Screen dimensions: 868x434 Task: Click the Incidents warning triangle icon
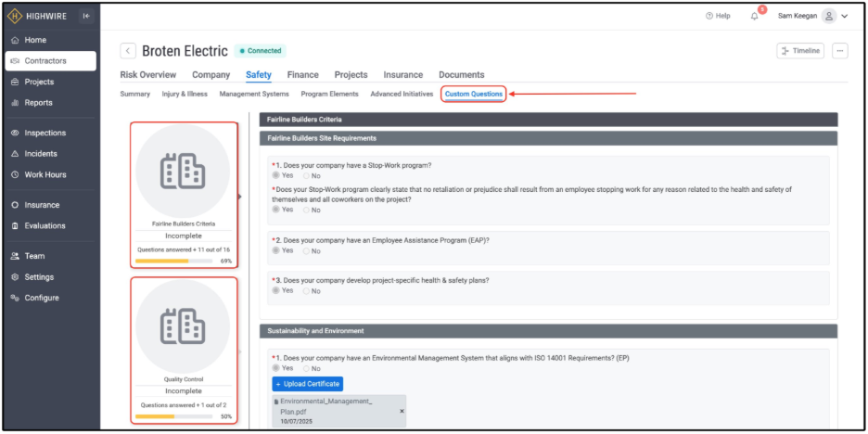[15, 154]
